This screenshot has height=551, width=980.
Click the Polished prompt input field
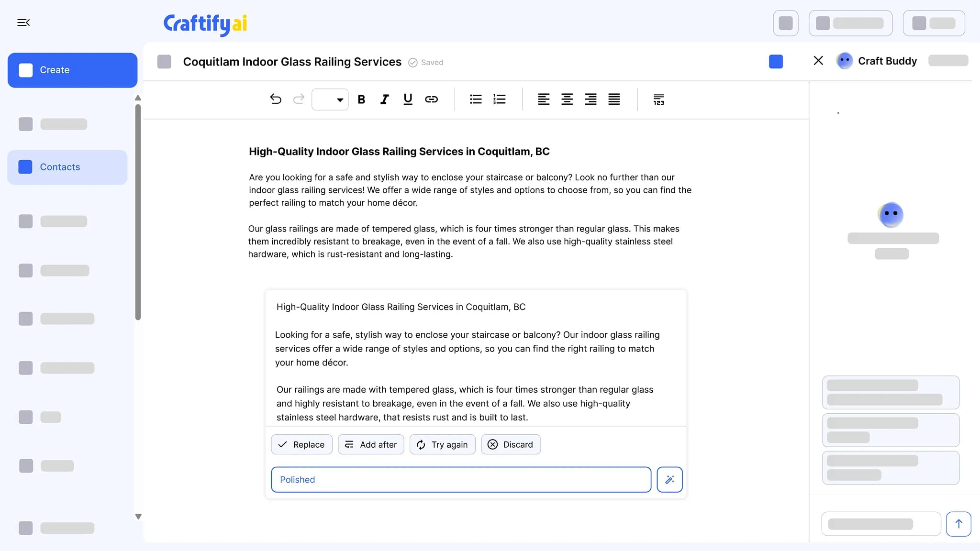[x=461, y=479]
